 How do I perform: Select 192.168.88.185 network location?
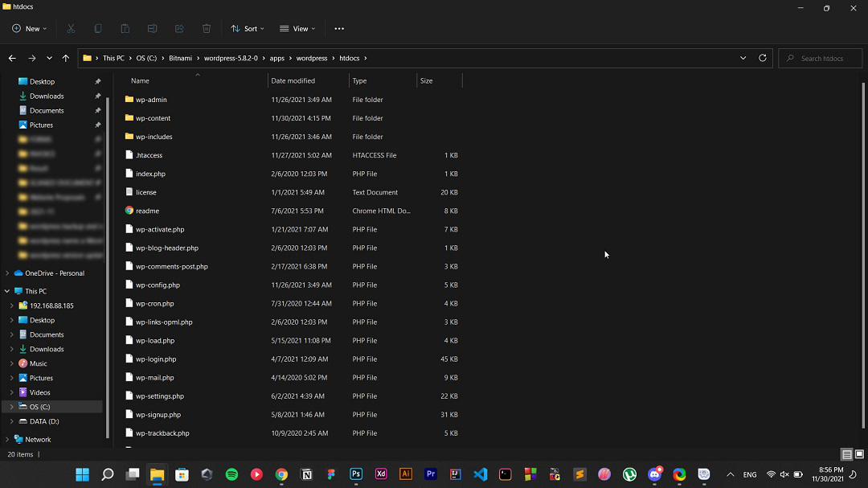[x=51, y=306]
